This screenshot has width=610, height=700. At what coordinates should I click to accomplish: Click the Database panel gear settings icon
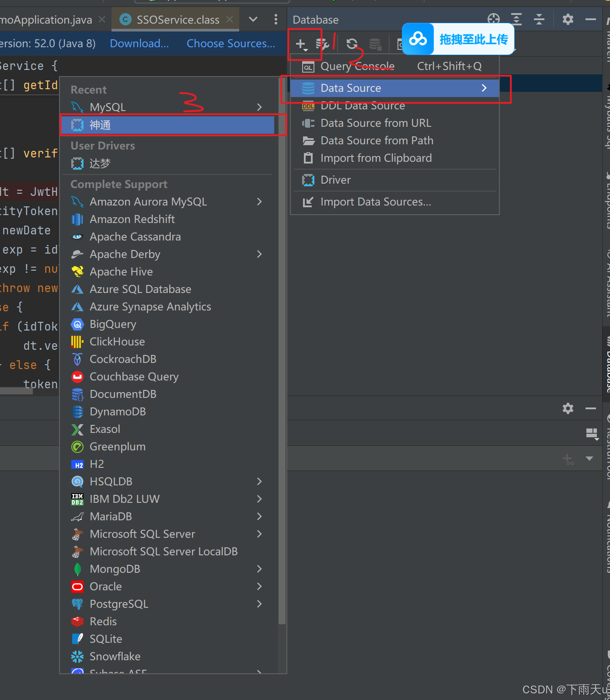568,19
